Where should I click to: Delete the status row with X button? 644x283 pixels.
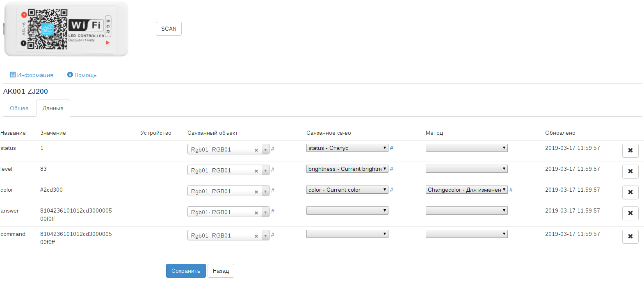630,151
